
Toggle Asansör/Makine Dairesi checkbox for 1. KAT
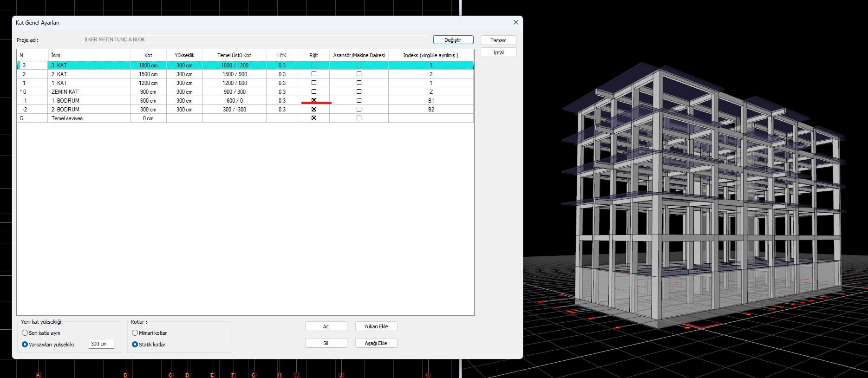tap(359, 83)
